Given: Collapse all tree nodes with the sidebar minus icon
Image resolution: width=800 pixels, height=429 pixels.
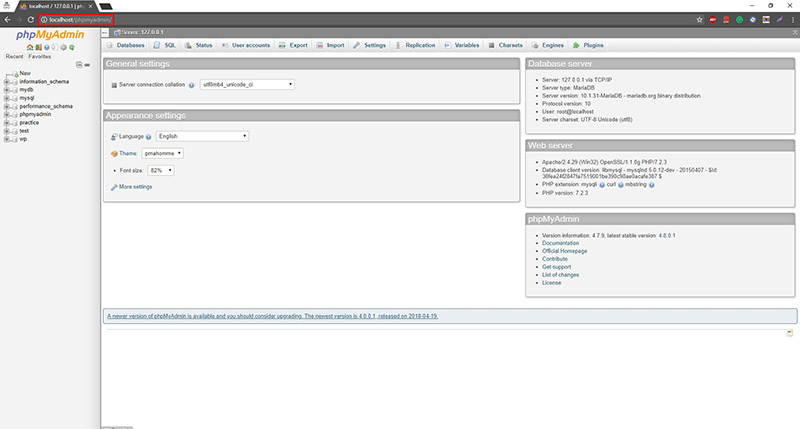Looking at the screenshot, I should pos(79,65).
